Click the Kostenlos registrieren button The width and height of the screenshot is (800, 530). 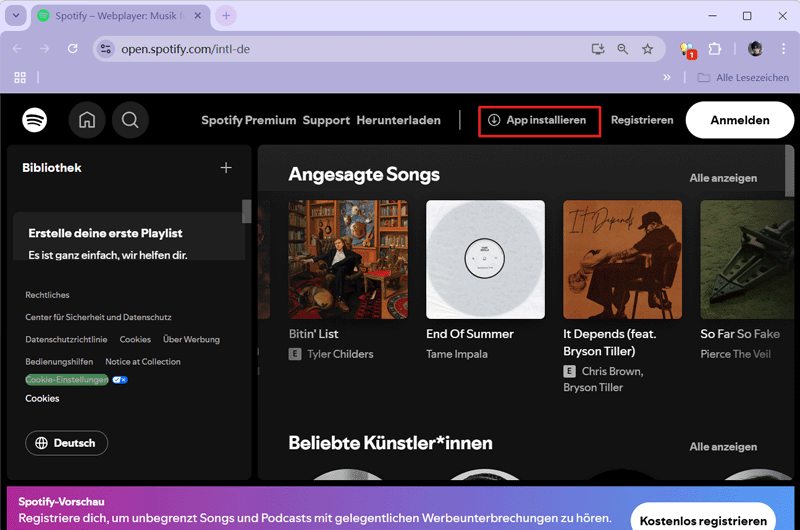click(x=703, y=518)
